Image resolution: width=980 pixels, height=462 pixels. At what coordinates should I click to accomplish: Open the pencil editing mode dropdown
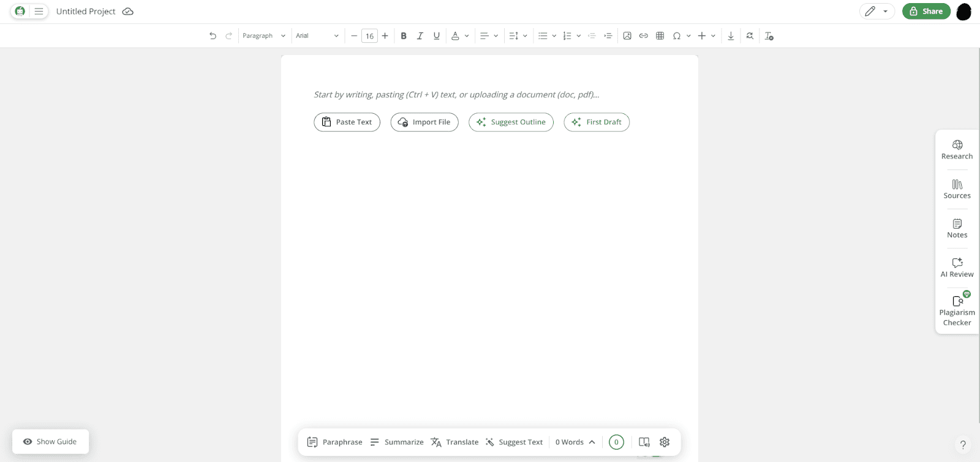point(876,11)
